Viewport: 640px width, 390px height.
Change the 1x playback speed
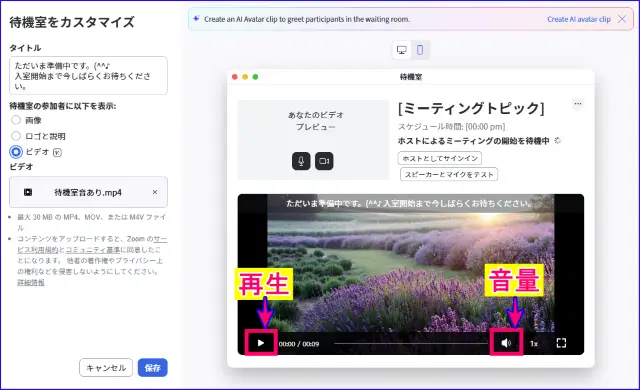pyautogui.click(x=534, y=343)
